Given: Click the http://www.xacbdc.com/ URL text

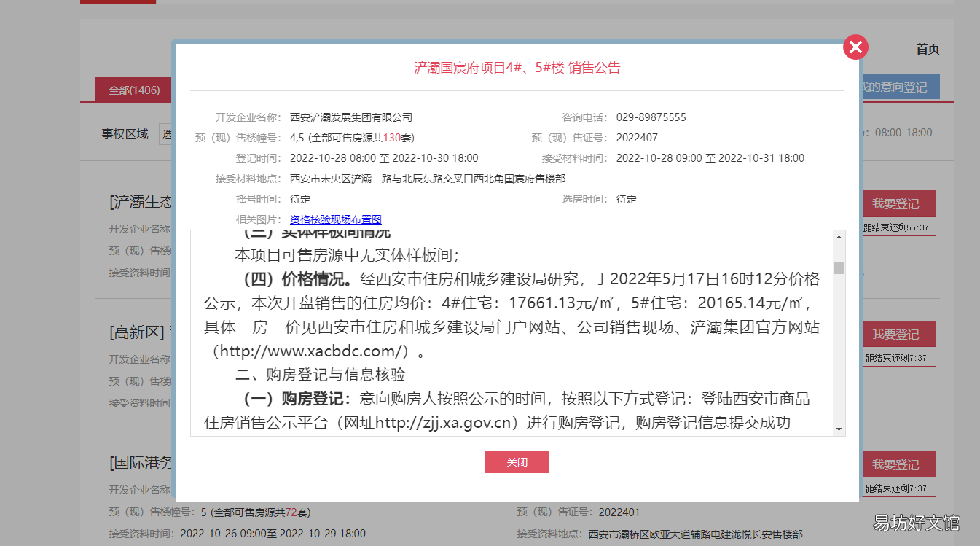Looking at the screenshot, I should coord(313,351).
